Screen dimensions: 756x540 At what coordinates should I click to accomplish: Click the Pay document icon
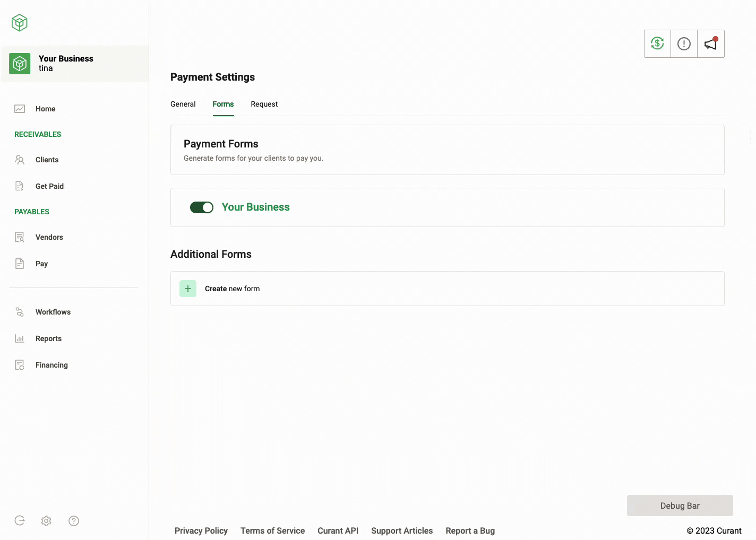20,264
